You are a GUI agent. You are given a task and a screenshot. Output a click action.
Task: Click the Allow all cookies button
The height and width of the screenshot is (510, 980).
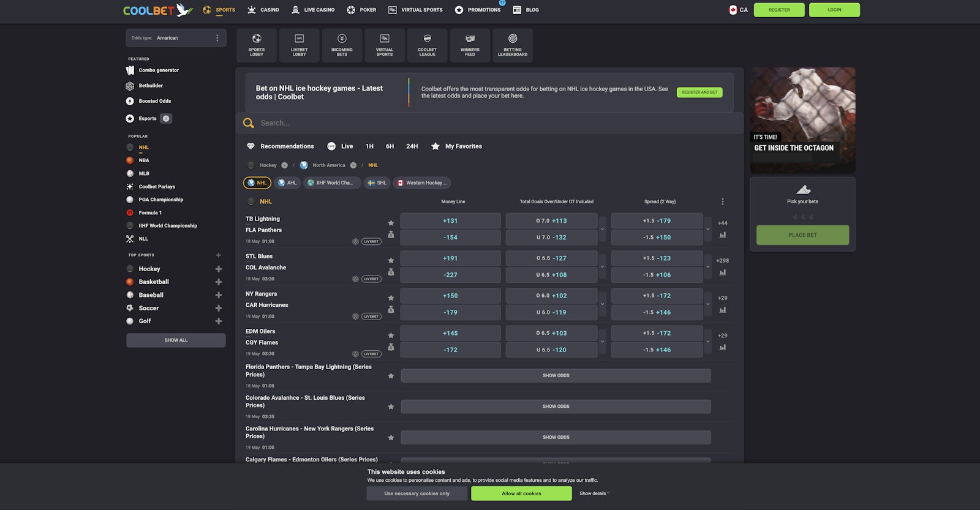[x=521, y=493]
